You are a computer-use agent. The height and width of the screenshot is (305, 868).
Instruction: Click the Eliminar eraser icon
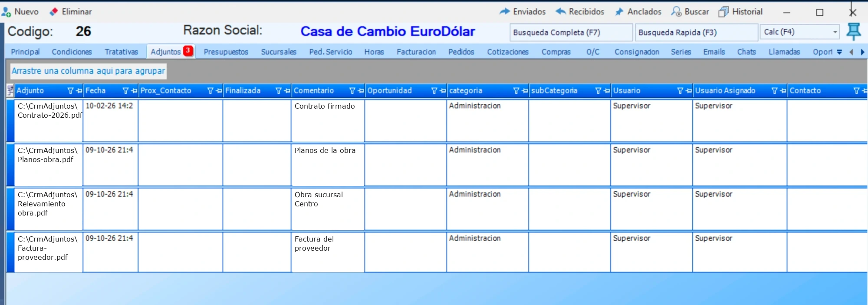click(54, 12)
